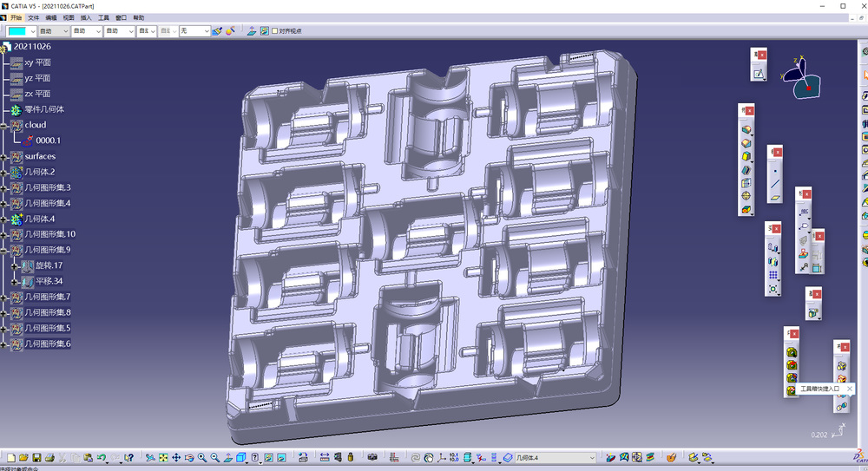Click the Capture camera icon

pos(372,458)
